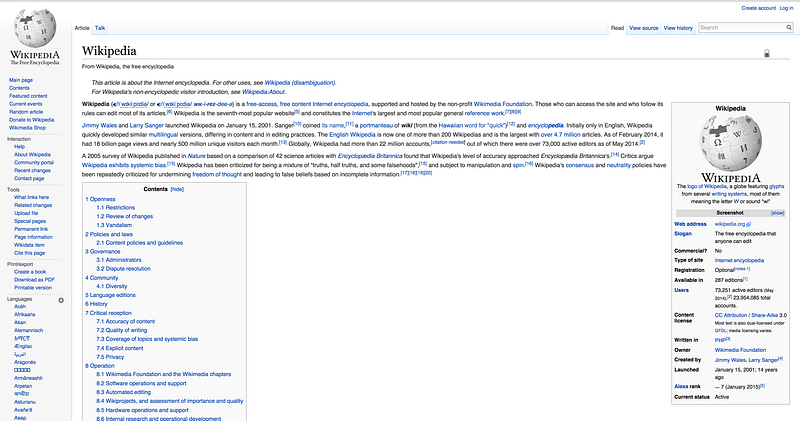Open the Wikimedia Foundation link in intro
The height and width of the screenshot is (421, 800).
coord(503,104)
